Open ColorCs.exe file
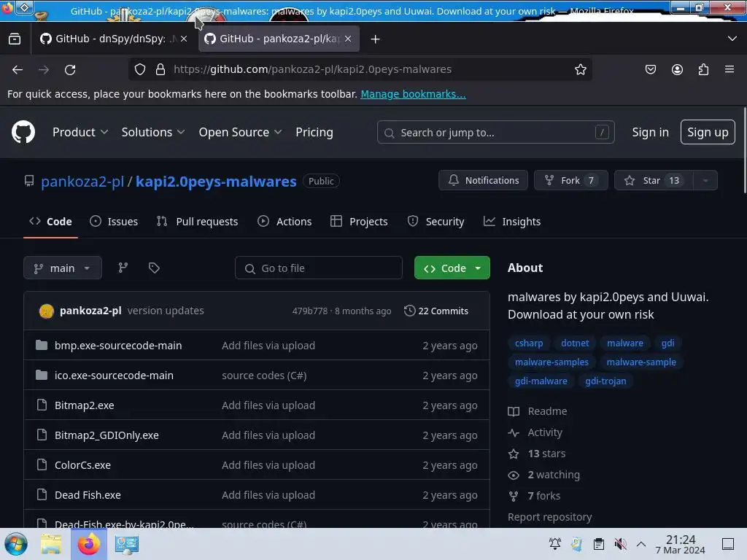This screenshot has height=560, width=747. click(82, 464)
